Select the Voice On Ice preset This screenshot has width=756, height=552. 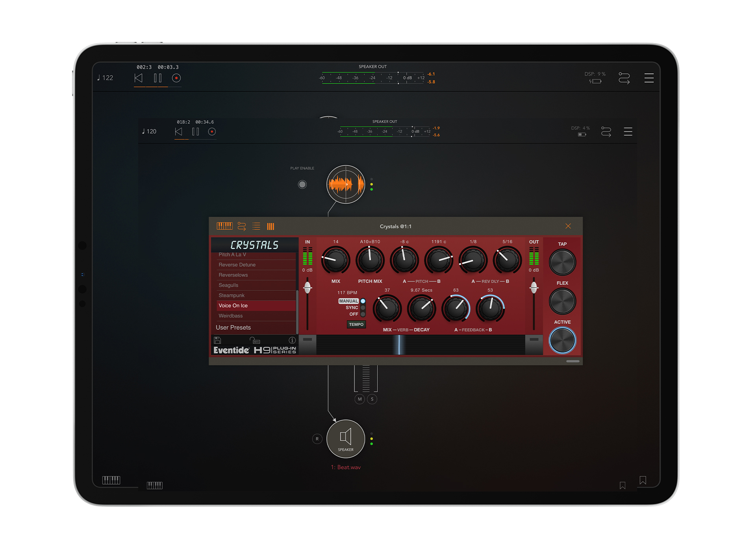(256, 306)
